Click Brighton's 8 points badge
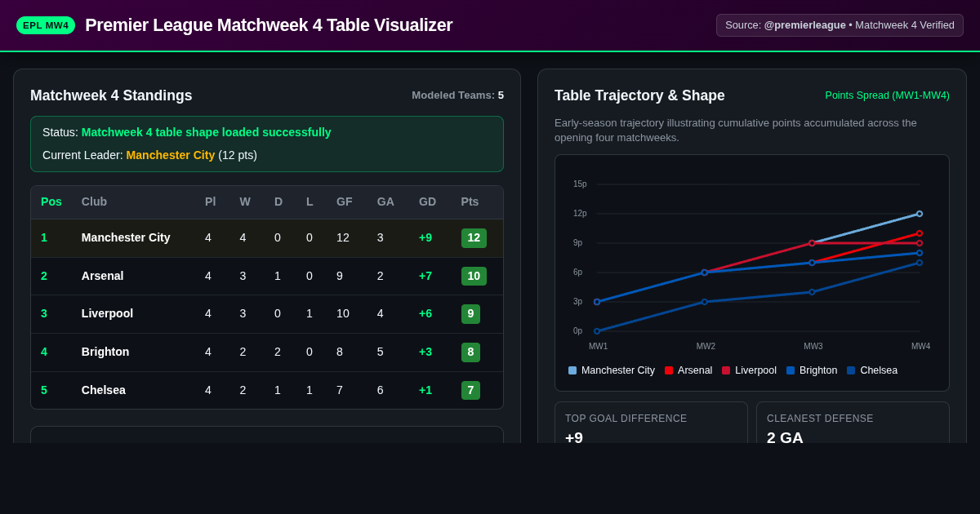Image resolution: width=980 pixels, height=514 pixels. 470,352
